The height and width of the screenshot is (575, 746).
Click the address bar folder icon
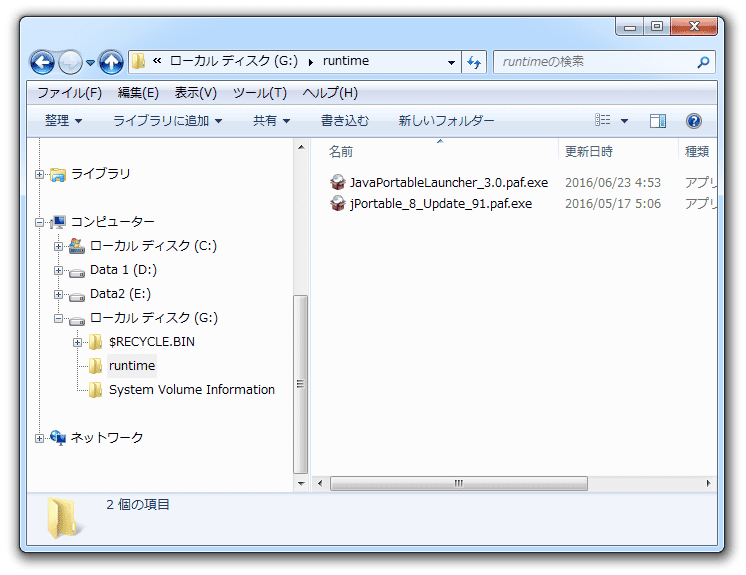(138, 61)
